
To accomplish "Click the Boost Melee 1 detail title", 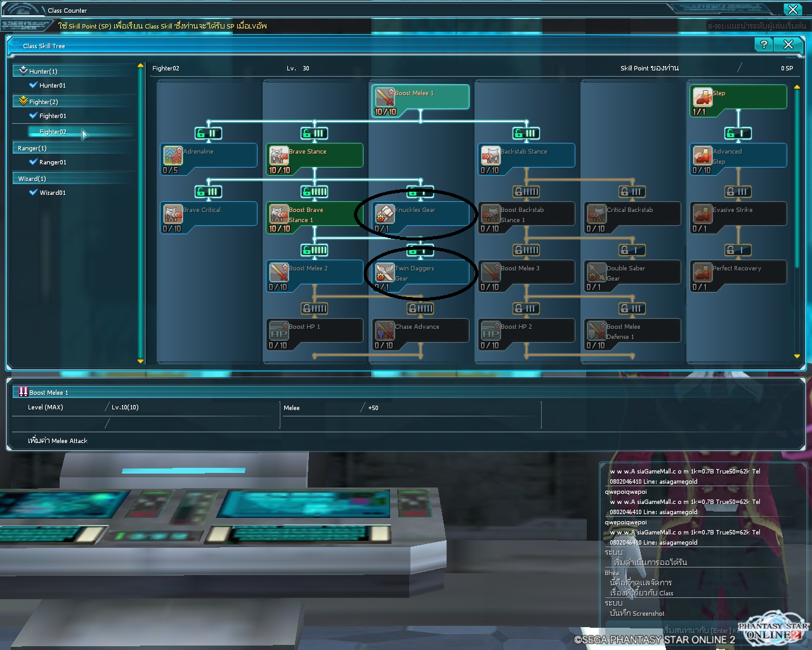I will click(49, 392).
